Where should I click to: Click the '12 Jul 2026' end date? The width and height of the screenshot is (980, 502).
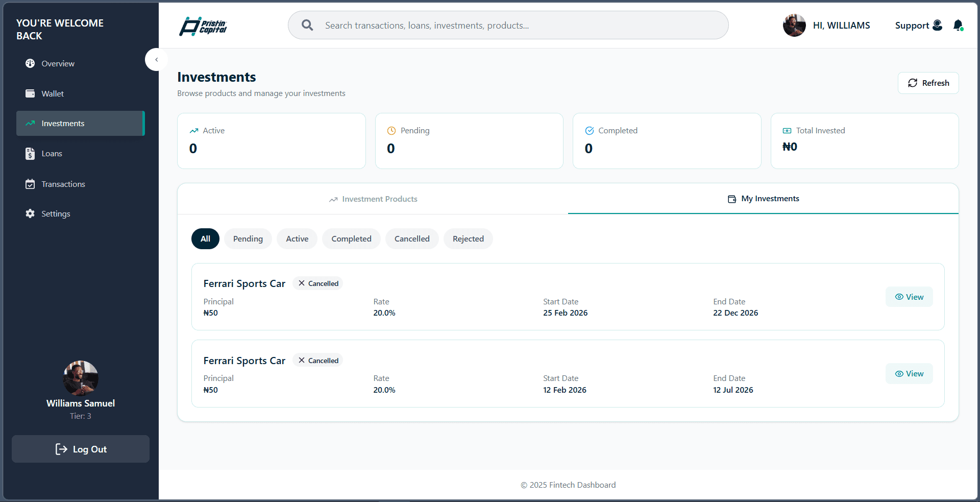[733, 390]
